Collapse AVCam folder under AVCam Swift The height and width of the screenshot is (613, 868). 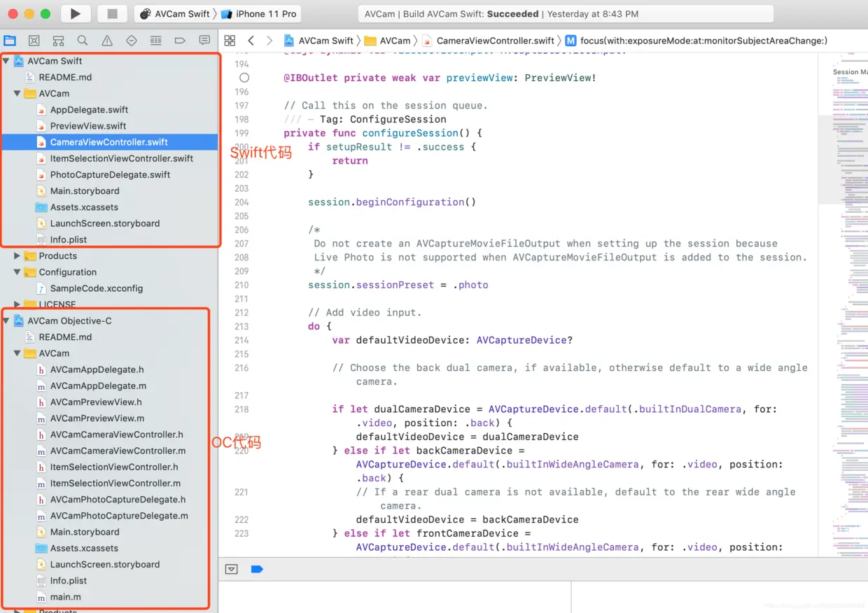coord(17,93)
